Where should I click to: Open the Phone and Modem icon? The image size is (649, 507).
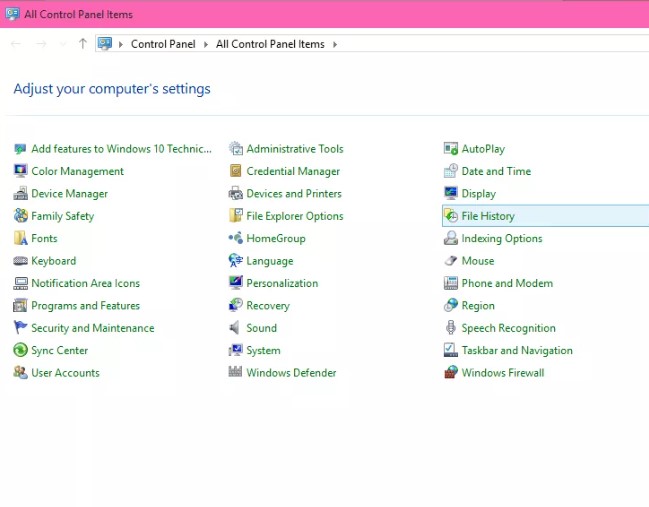(450, 283)
